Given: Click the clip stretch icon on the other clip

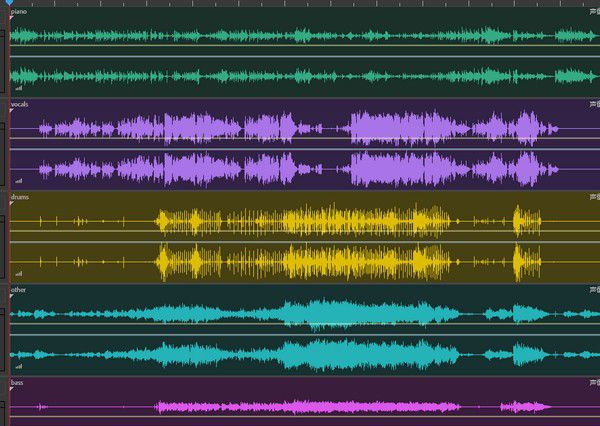Looking at the screenshot, I should click(x=595, y=290).
